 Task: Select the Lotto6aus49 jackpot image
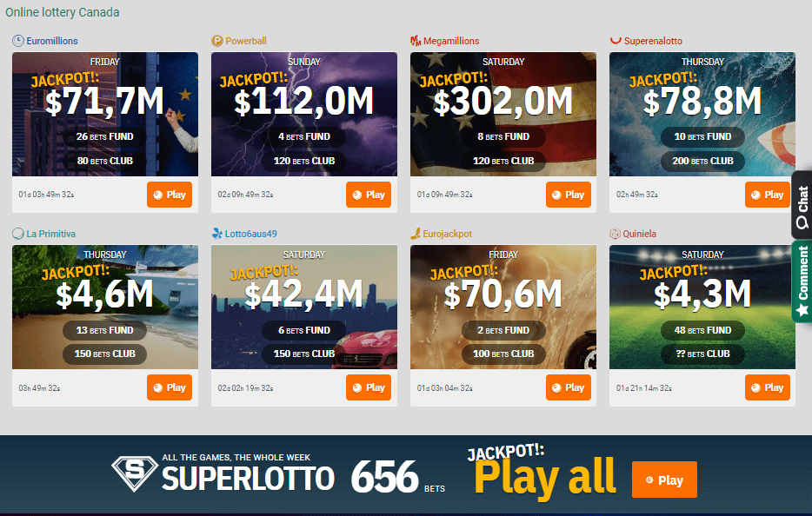[x=304, y=307]
